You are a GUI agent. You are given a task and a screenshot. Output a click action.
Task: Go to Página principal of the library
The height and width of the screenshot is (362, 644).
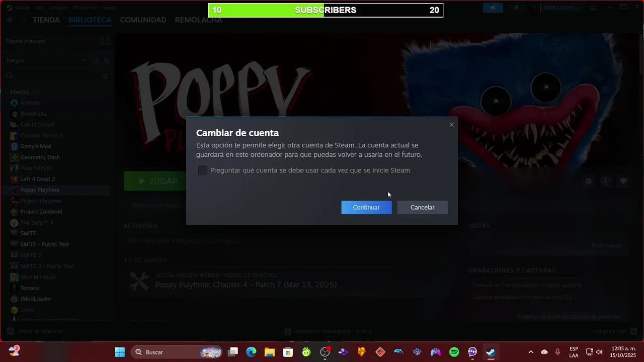[x=26, y=41]
